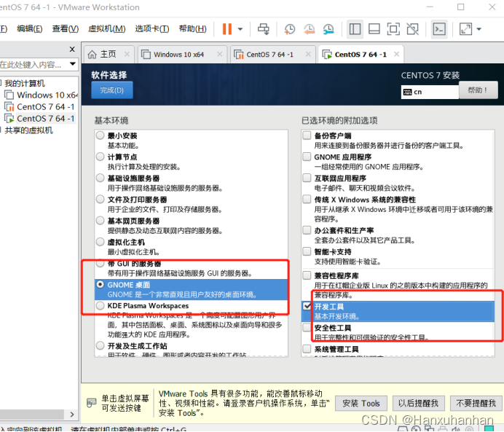Check the 互联网应用程序 checkbox
Viewport: 504px width, 432px height.
pos(307,178)
